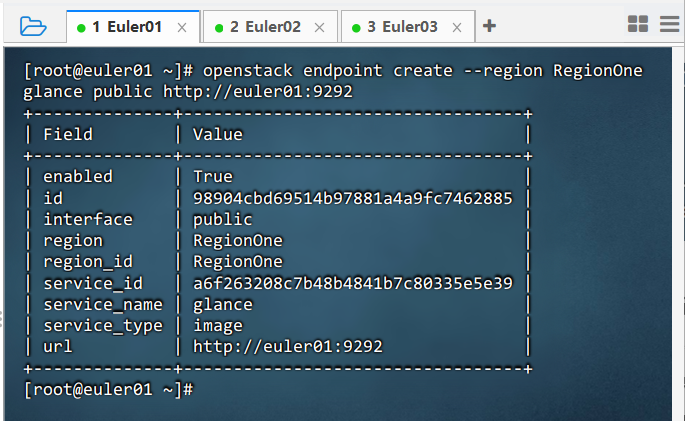Close the Euler01 tab
The height and width of the screenshot is (421, 685).
pos(182,28)
